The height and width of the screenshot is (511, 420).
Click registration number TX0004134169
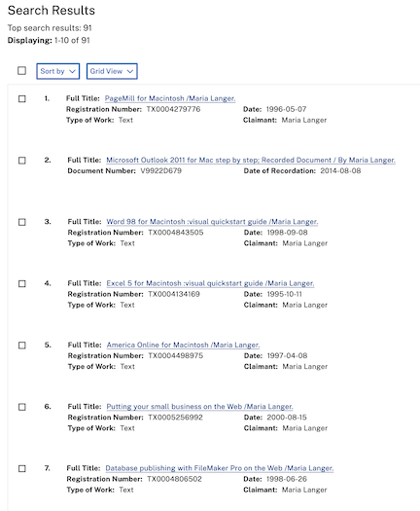pyautogui.click(x=174, y=294)
